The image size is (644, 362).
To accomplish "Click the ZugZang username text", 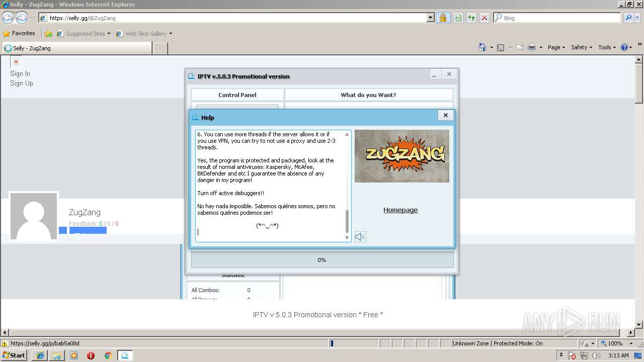I will [x=85, y=212].
